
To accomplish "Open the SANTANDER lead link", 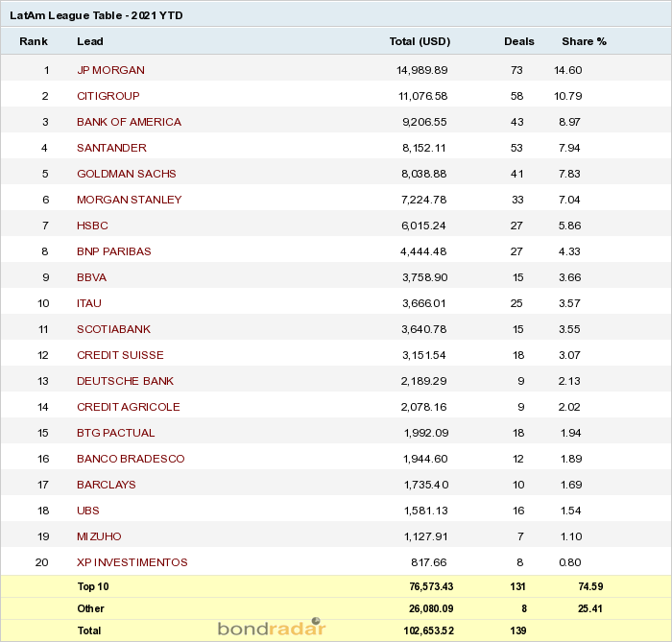I will click(111, 148).
